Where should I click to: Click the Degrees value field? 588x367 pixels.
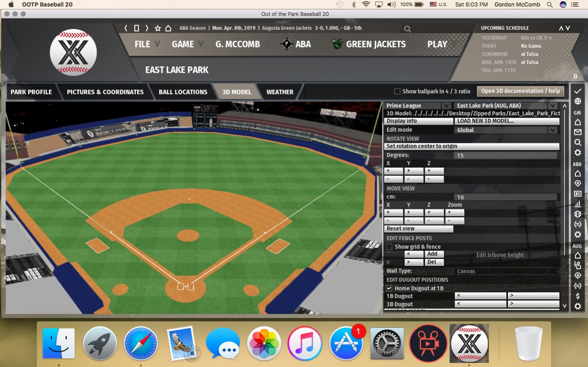[x=505, y=156]
